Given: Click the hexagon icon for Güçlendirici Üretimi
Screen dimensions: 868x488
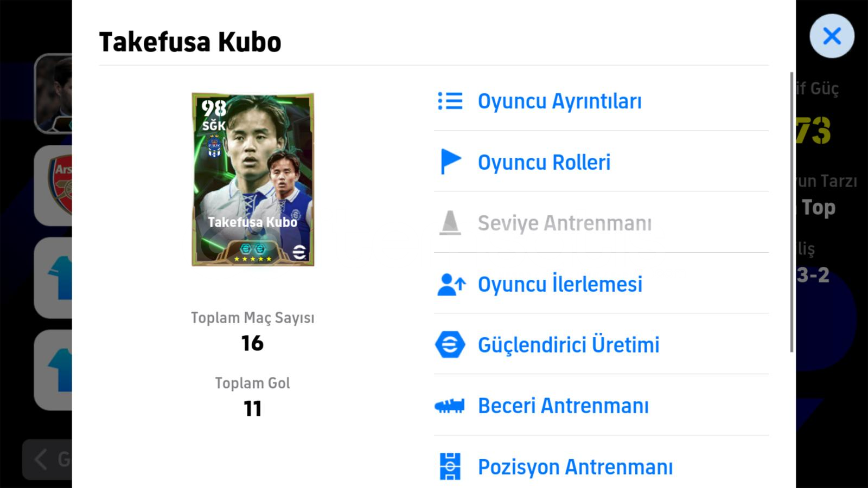Looking at the screenshot, I should pos(450,344).
